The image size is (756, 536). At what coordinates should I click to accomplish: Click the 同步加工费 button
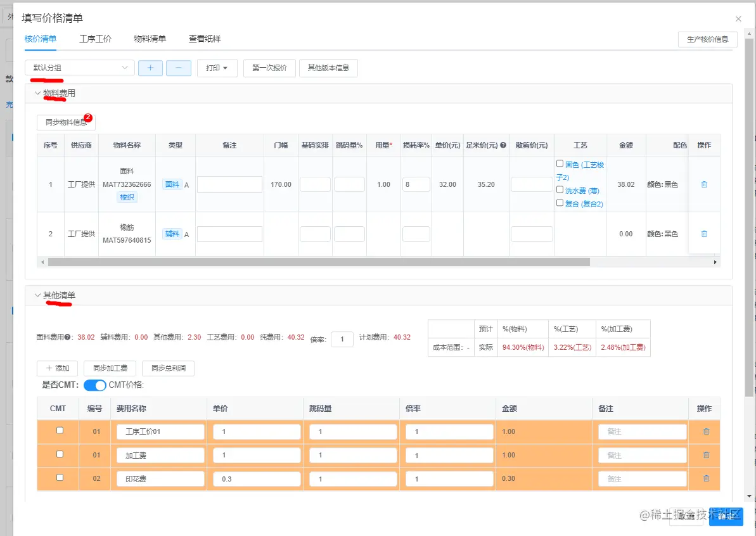(x=110, y=368)
